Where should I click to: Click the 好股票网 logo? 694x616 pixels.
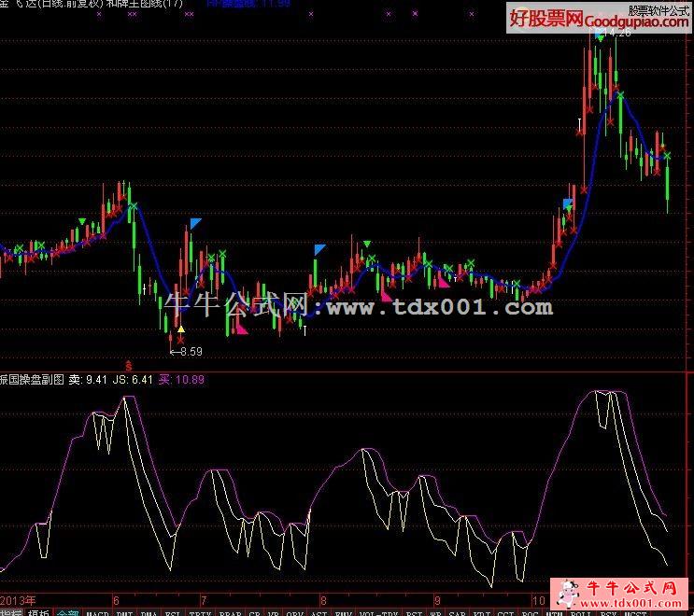point(546,18)
